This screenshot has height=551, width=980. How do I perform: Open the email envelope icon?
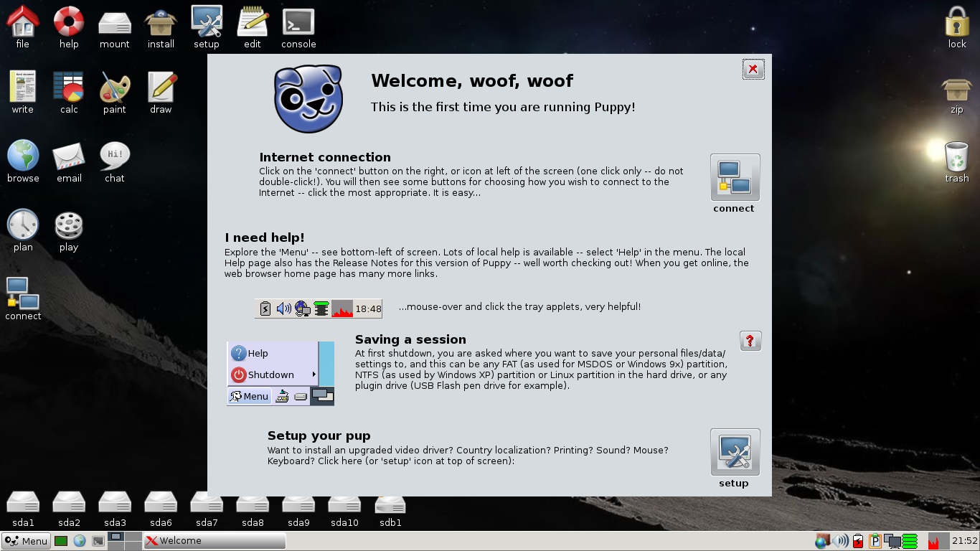69,156
